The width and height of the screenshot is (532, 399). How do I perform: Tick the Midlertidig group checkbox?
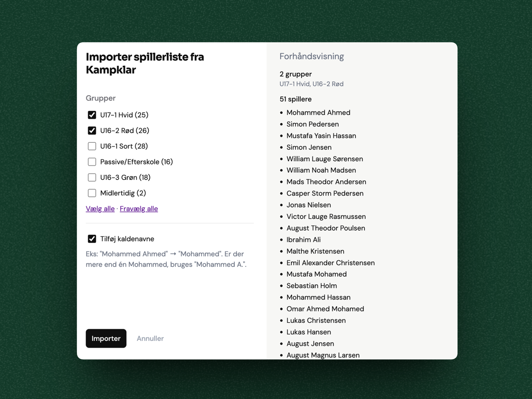[x=92, y=193]
